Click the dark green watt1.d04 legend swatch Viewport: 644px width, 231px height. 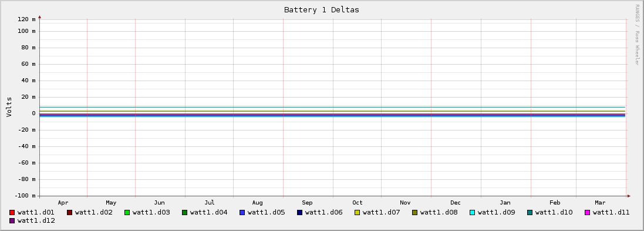184,213
